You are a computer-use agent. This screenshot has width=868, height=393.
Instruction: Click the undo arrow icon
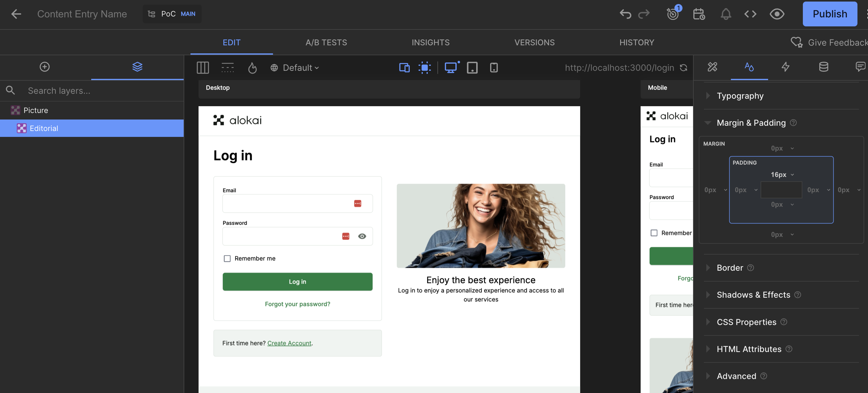coord(625,14)
